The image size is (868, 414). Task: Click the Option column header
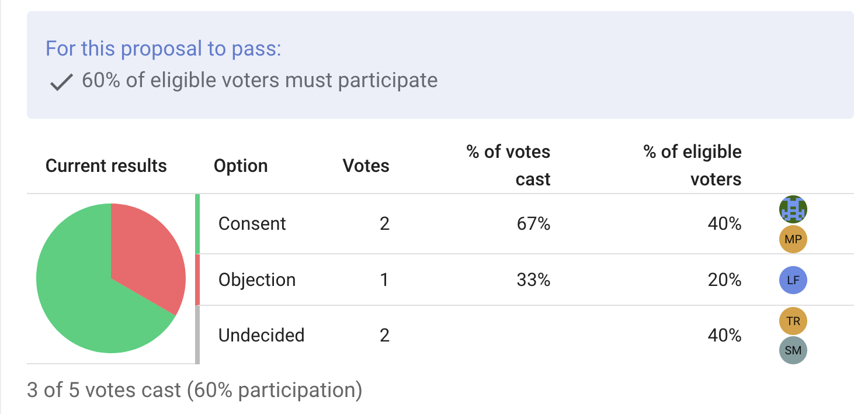pos(241,165)
